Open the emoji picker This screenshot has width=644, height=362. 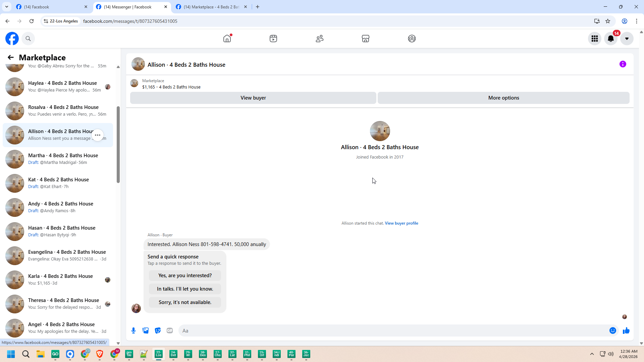613,330
